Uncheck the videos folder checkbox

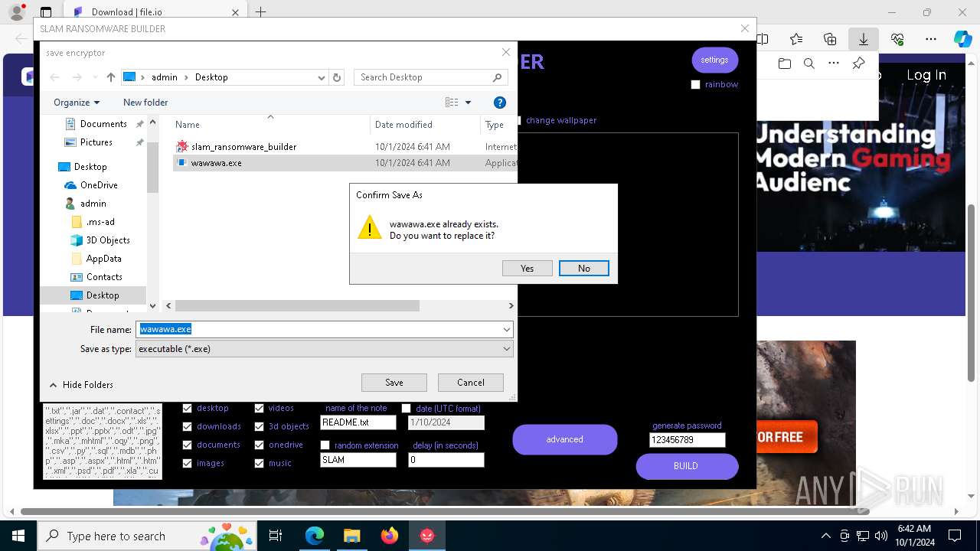259,409
